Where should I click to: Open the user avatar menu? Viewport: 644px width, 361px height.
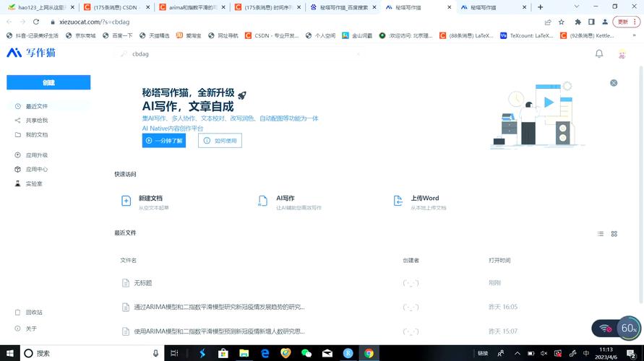click(622, 53)
